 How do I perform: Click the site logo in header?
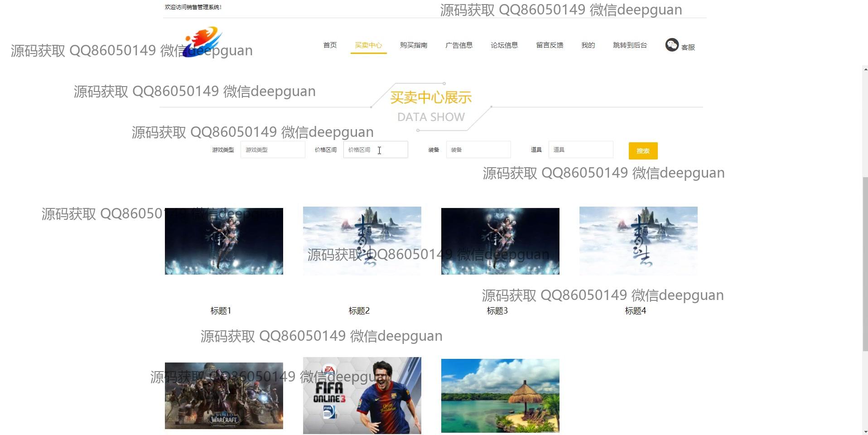203,42
